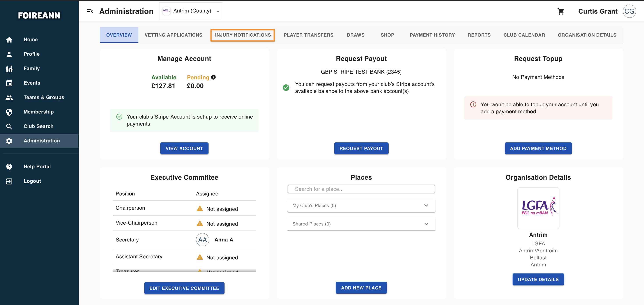Open the Injury Notifications tab
This screenshot has width=644, height=305.
coord(243,35)
